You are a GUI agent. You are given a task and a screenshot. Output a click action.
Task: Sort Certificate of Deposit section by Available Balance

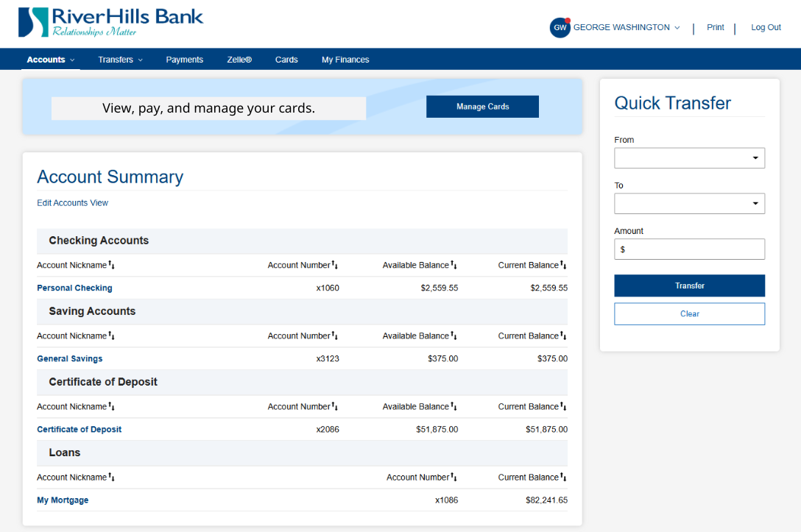(x=420, y=406)
